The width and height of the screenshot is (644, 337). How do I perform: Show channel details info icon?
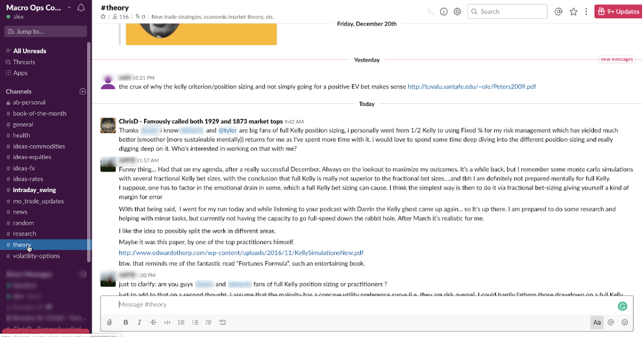click(443, 12)
